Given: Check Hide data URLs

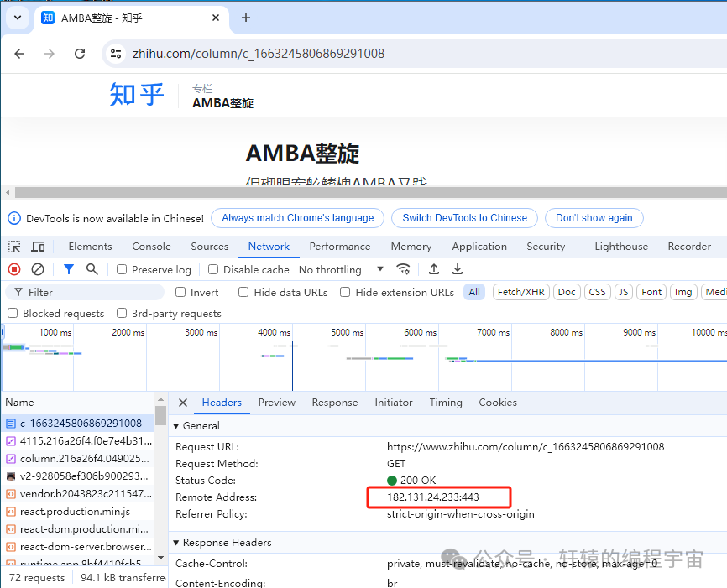Looking at the screenshot, I should point(243,293).
